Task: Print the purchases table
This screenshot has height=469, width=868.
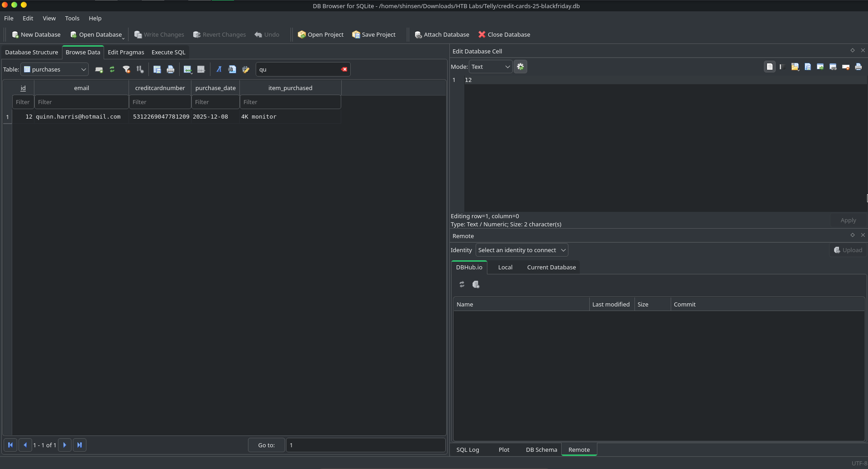Action: tap(171, 69)
